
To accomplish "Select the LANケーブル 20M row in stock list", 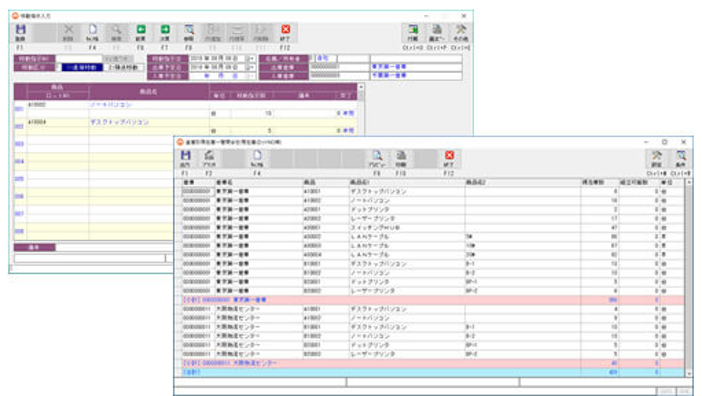I will click(x=432, y=255).
